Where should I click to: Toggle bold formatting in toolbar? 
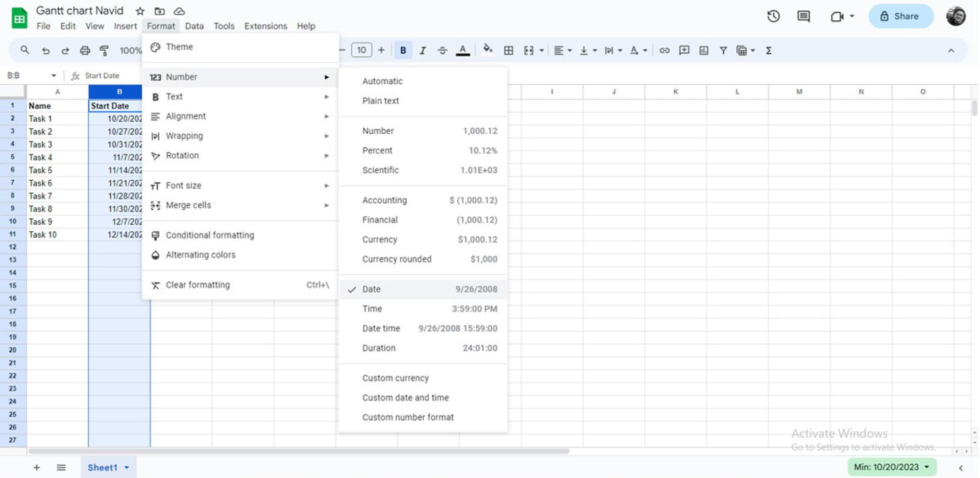tap(403, 50)
